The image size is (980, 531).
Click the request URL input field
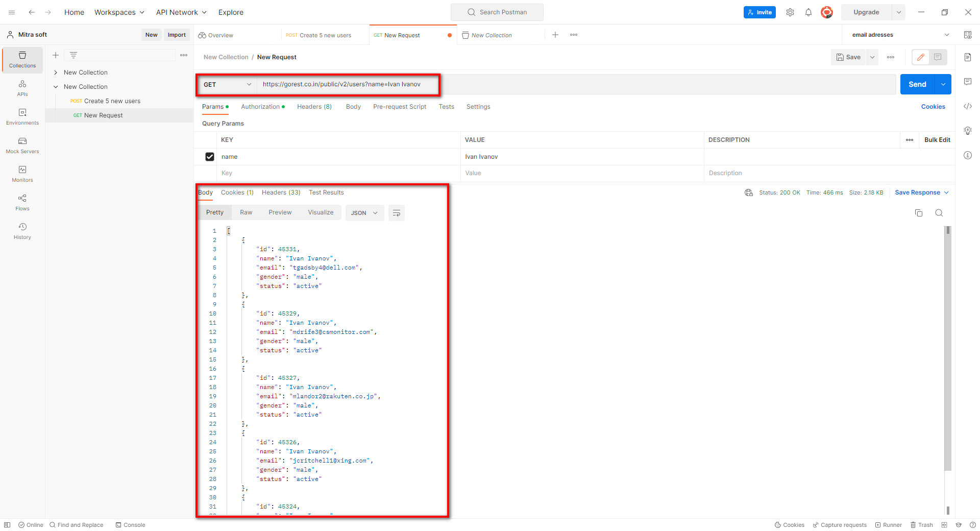pyautogui.click(x=577, y=84)
